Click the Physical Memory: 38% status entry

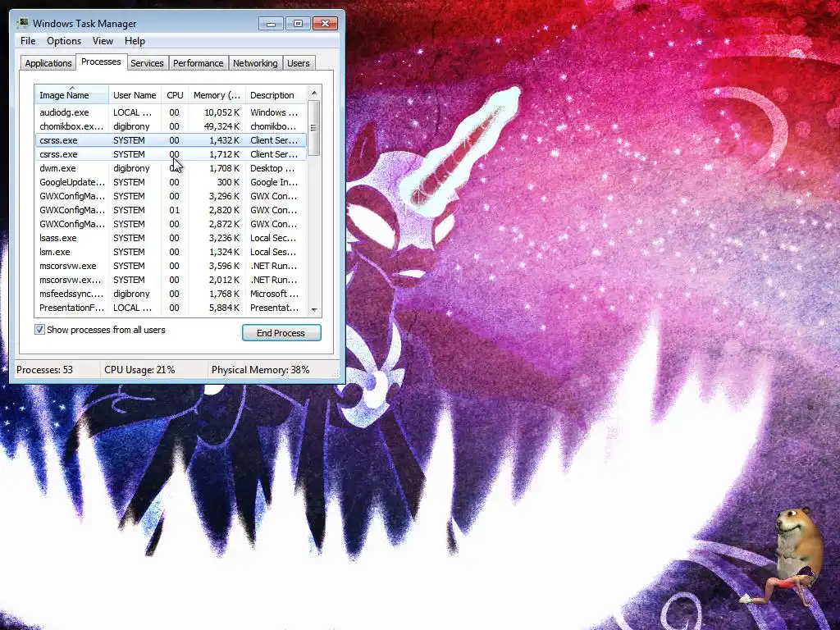click(260, 370)
